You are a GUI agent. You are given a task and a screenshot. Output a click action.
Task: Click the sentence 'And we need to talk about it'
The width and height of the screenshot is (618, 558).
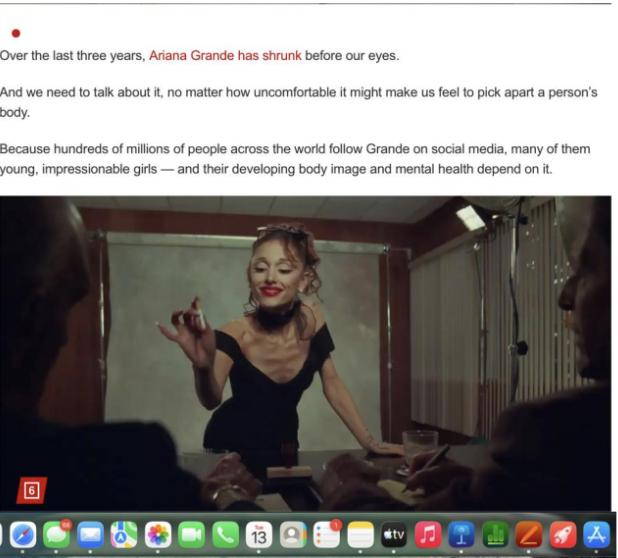coord(299,102)
